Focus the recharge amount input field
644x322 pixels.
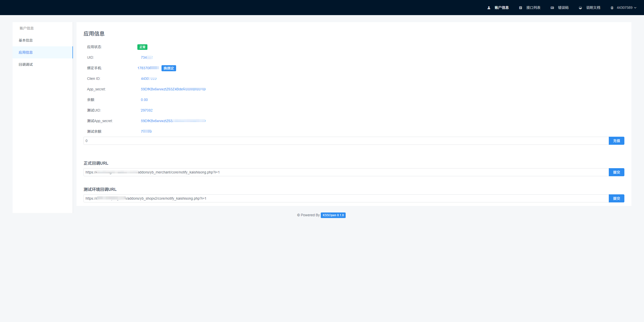(x=346, y=141)
